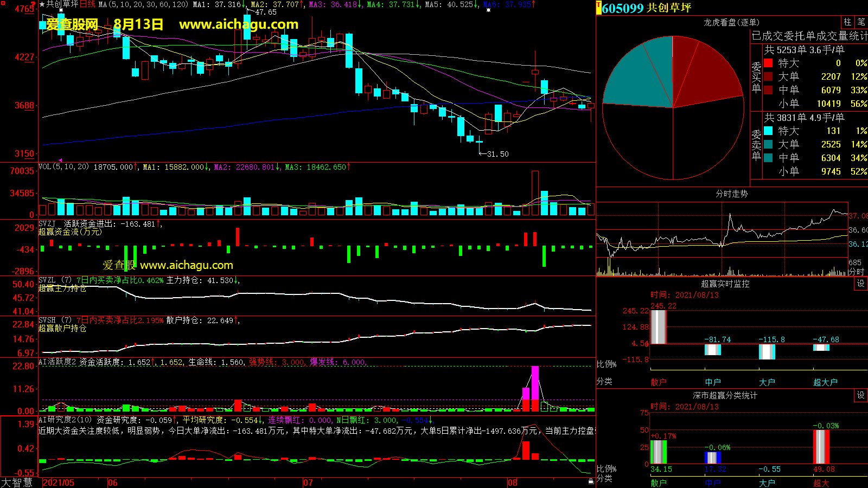Click the yellow T marker beside 605099
868x488 pixels.
click(598, 8)
